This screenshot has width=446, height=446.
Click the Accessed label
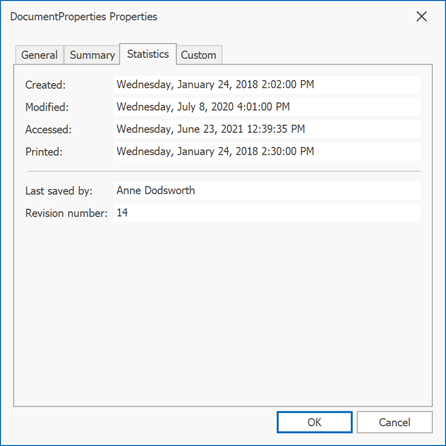48,130
